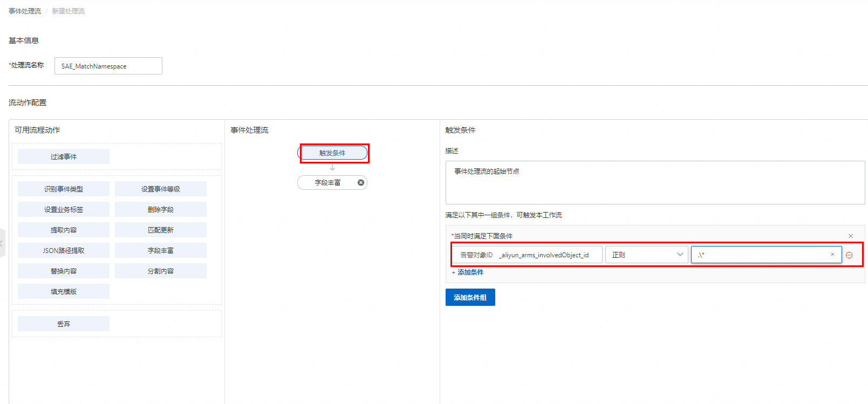Screen dimensions: 868x404
Task: Collapse the left side panel handle
Action: (x=2, y=243)
